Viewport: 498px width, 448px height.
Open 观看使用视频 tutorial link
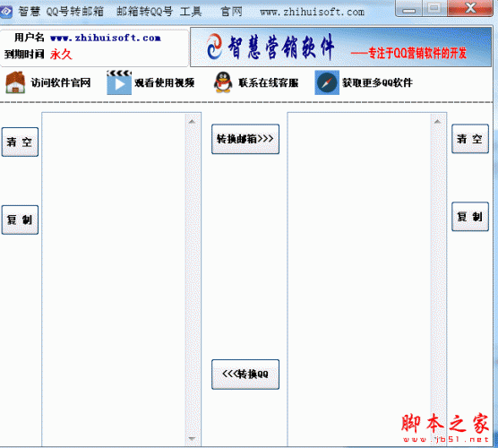pos(164,82)
